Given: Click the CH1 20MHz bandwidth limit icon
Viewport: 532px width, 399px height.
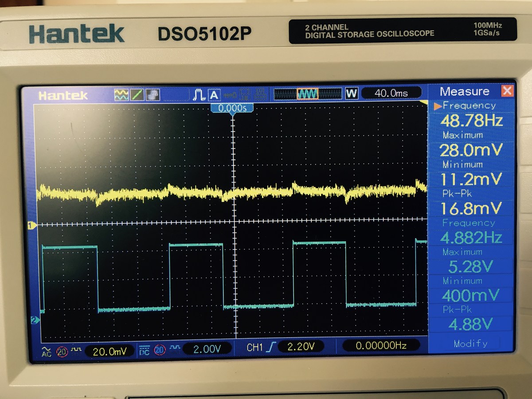Looking at the screenshot, I should pos(62,352).
